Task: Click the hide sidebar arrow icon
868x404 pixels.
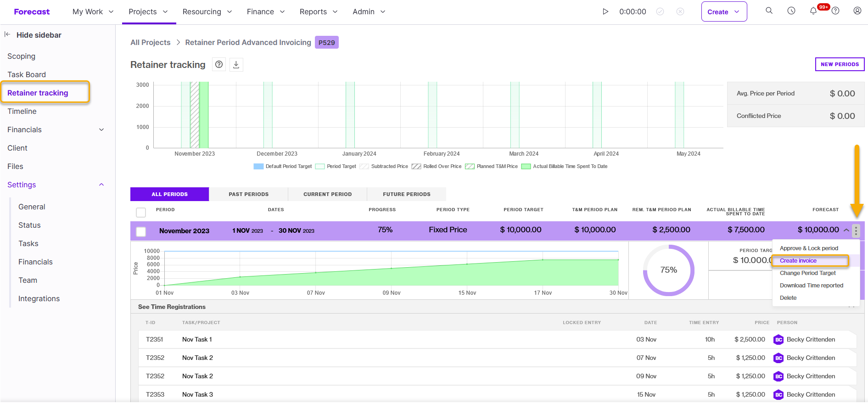Action: [x=7, y=34]
